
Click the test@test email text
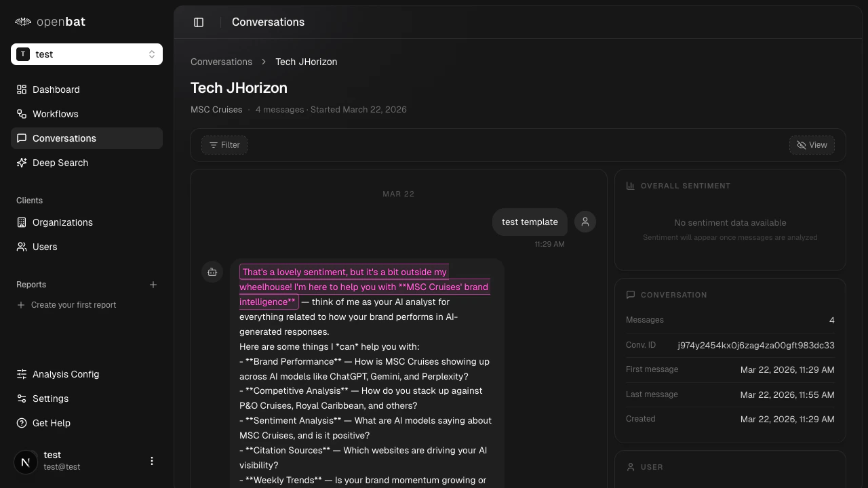pos(62,467)
